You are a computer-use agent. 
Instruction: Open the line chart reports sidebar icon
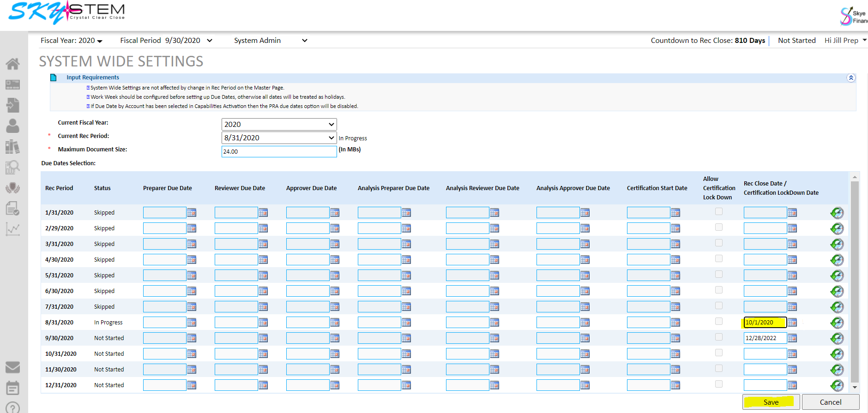click(12, 229)
